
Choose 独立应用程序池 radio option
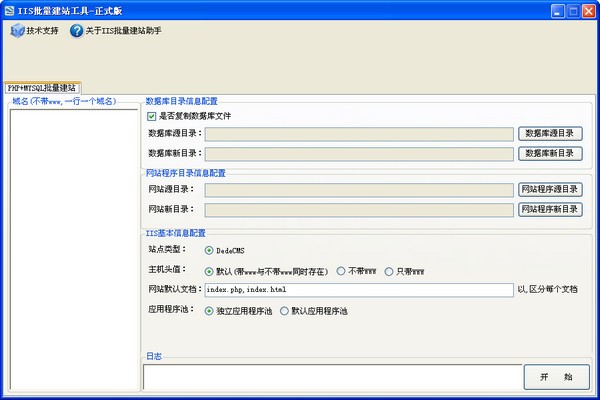point(209,311)
